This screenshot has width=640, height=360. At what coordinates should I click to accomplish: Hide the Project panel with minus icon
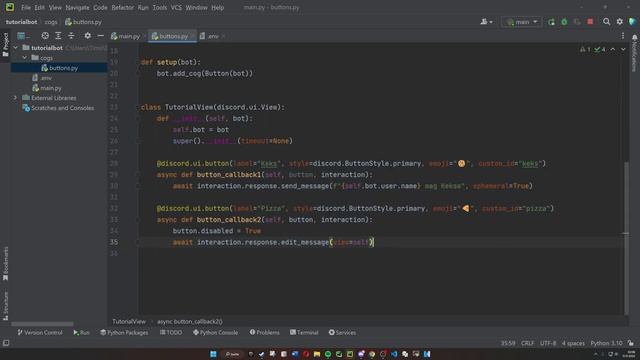click(x=100, y=36)
